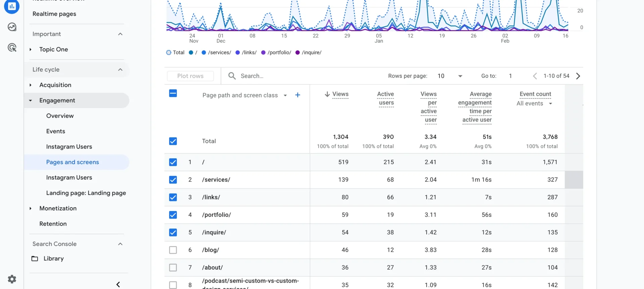644x289 pixels.
Task: Go to the previous page of rows
Action: tap(535, 76)
